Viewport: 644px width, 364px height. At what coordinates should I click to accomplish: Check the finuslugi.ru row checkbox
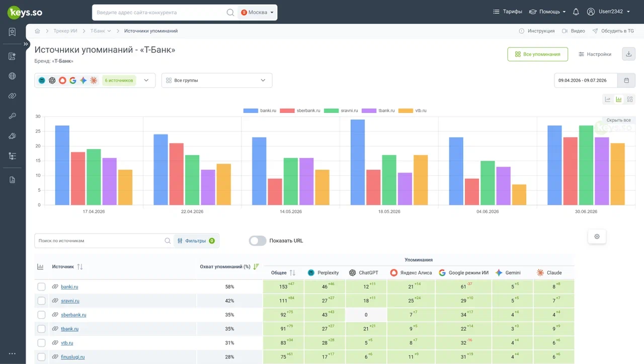(41, 357)
